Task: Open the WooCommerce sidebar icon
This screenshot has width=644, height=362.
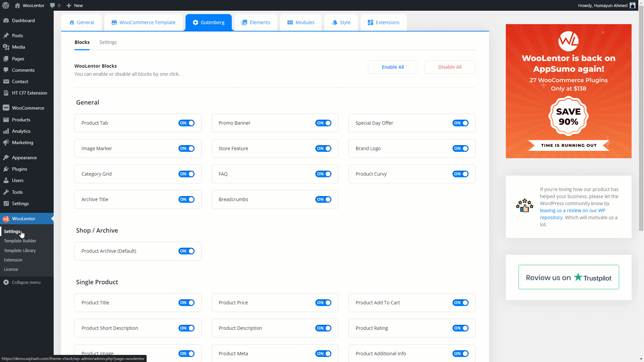Action: point(6,108)
